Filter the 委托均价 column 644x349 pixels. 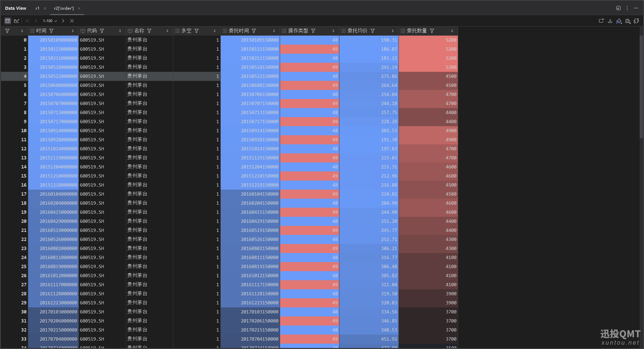[x=373, y=31]
